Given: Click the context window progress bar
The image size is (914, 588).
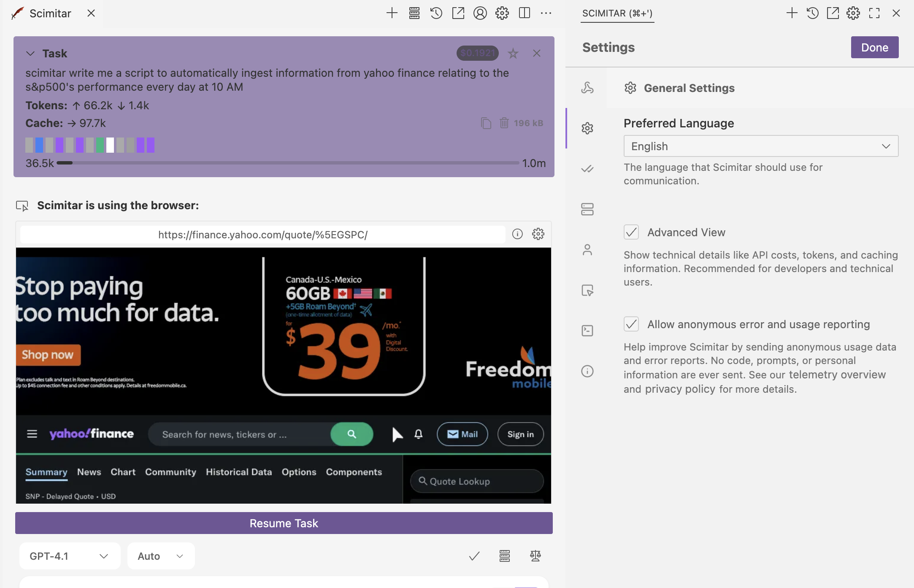Looking at the screenshot, I should 288,163.
